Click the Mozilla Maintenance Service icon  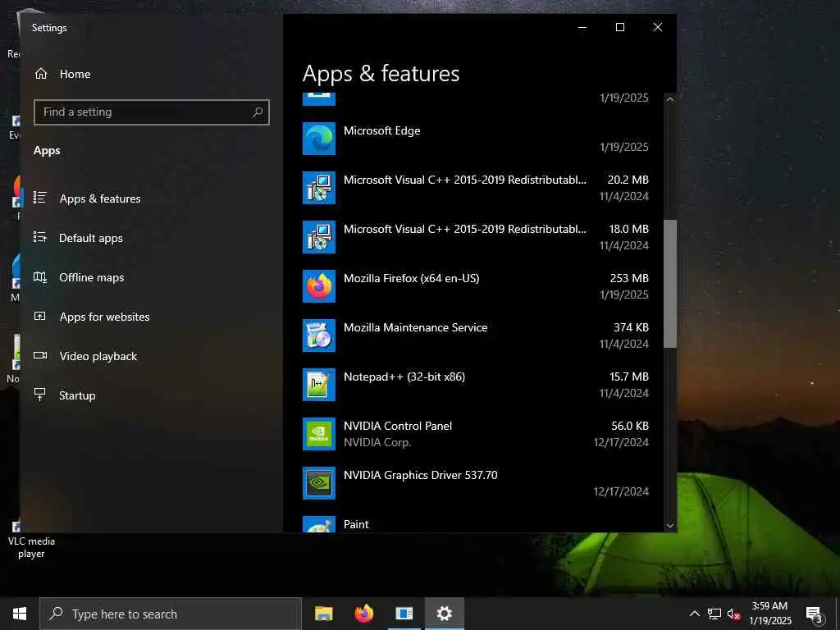coord(319,336)
